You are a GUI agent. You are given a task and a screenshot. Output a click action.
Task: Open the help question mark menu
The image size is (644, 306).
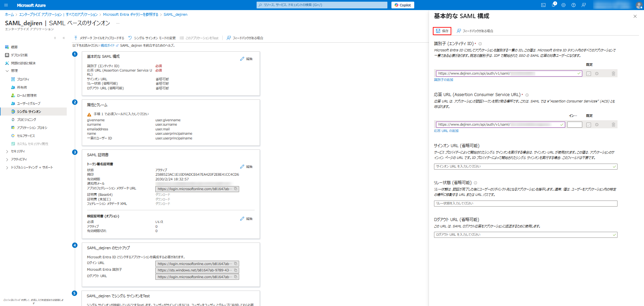point(574,5)
